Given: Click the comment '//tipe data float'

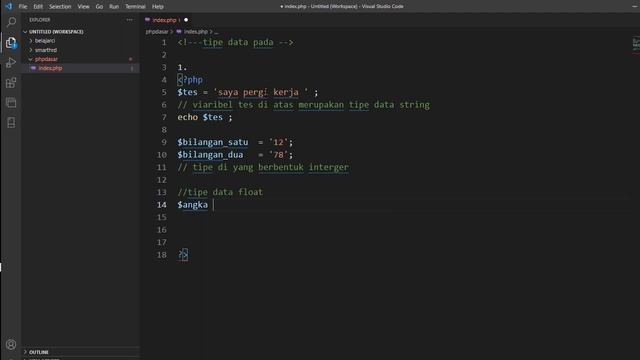Looking at the screenshot, I should [x=220, y=192].
